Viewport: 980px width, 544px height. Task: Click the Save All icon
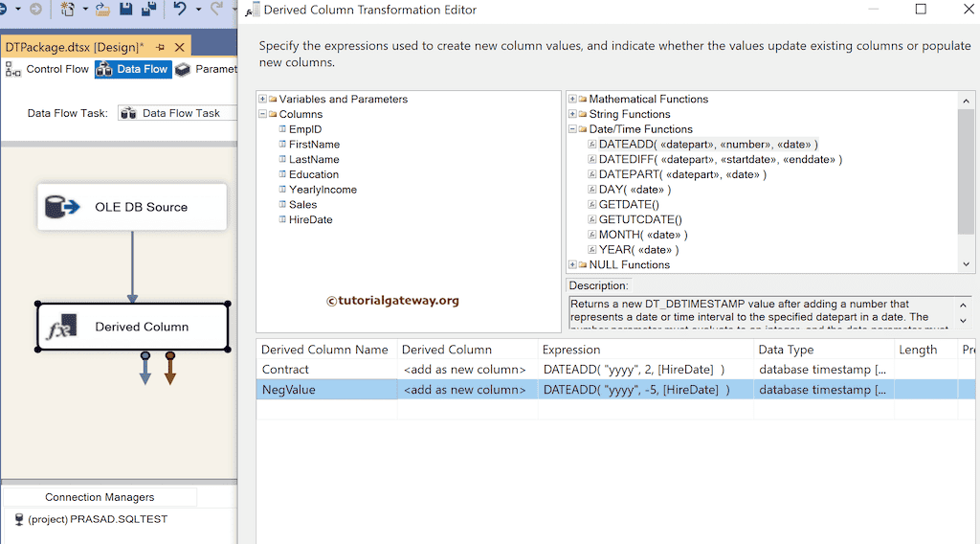(148, 9)
